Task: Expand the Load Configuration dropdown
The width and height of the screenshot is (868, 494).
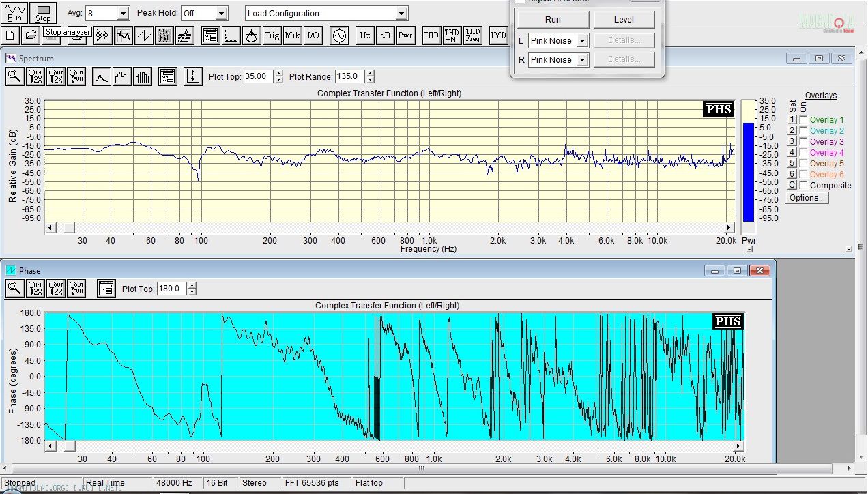Action: (x=401, y=14)
